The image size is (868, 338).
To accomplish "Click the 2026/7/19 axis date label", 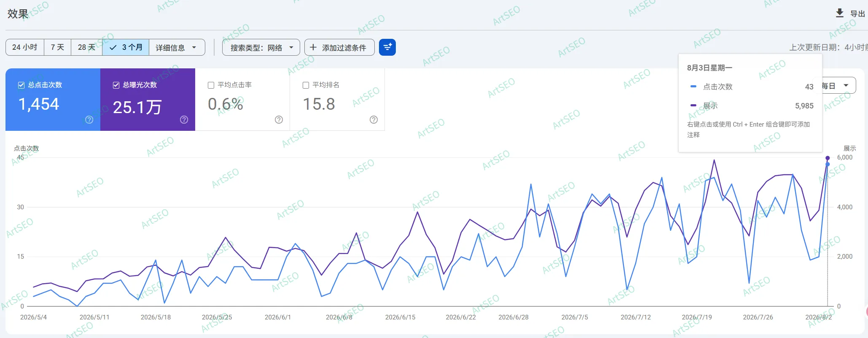I will (x=697, y=317).
